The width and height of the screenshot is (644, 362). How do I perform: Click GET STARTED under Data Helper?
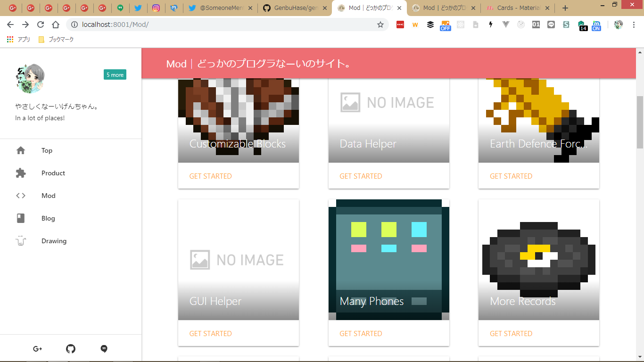361,176
